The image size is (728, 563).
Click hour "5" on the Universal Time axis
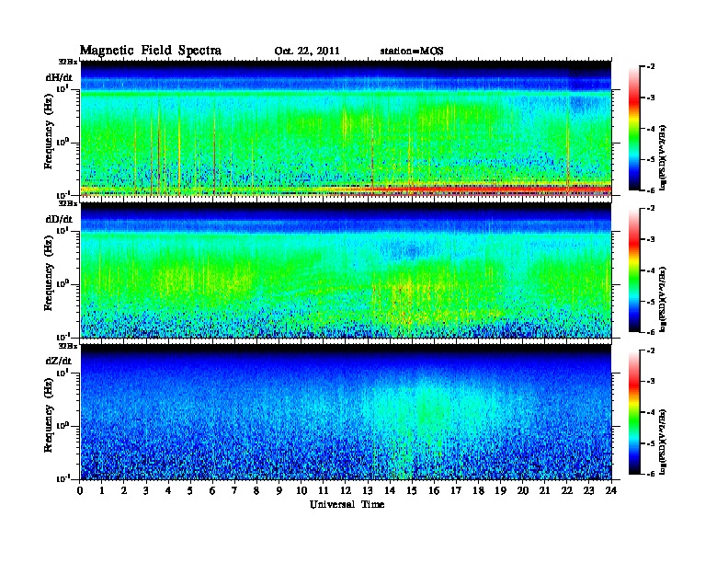coord(190,490)
